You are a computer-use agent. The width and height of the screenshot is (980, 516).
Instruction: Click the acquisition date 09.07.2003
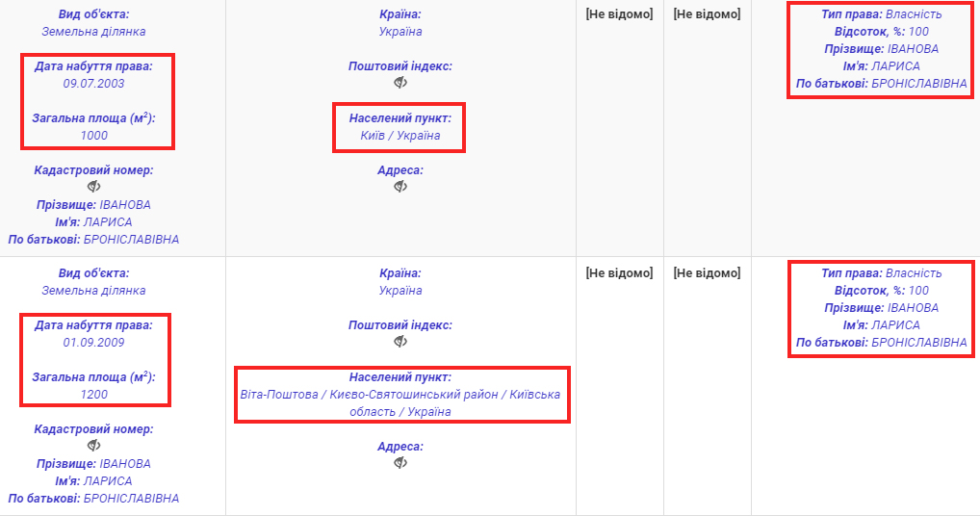tap(93, 84)
